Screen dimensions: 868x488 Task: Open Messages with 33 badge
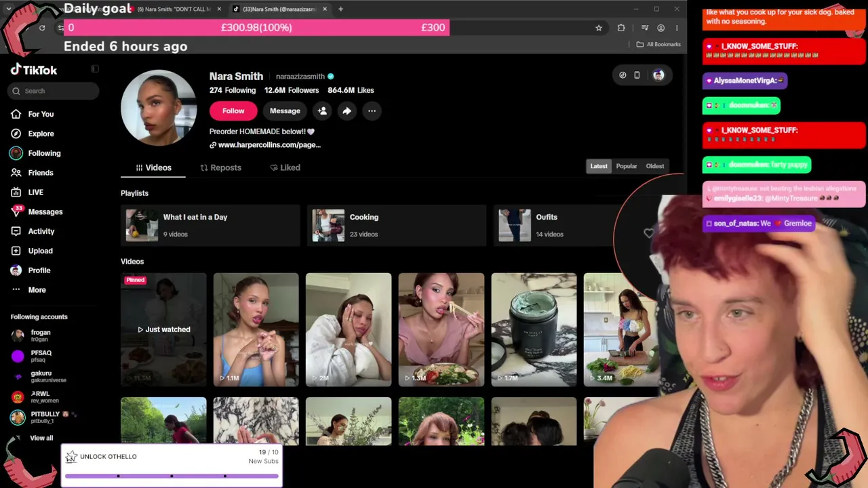click(45, 211)
